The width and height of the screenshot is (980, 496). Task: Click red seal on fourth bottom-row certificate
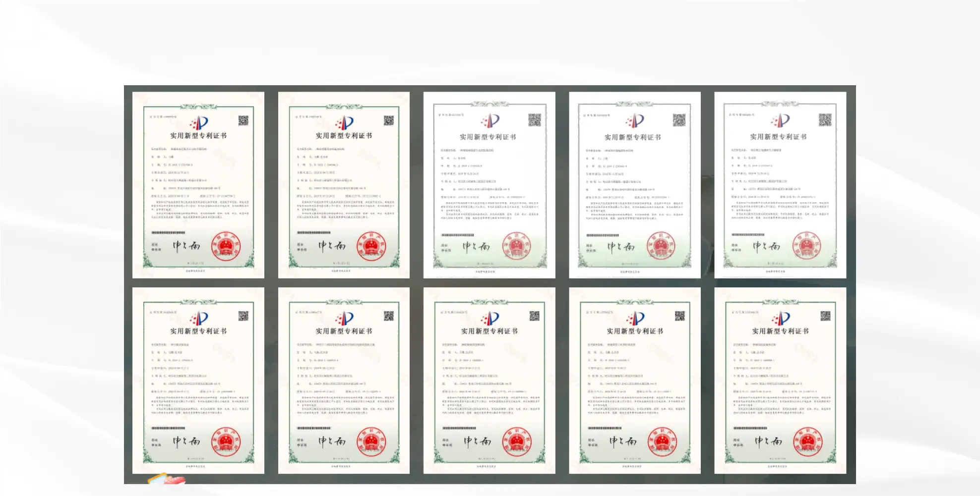662,441
